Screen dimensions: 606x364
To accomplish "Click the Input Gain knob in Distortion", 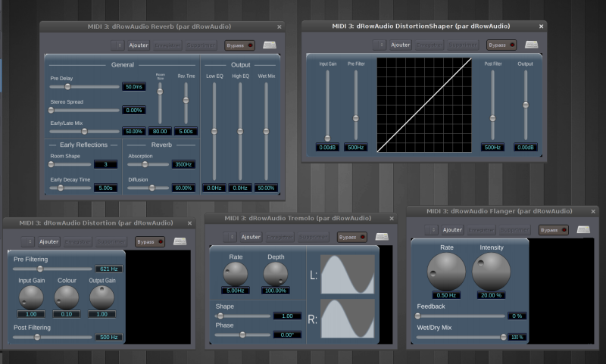I will pos(31,297).
